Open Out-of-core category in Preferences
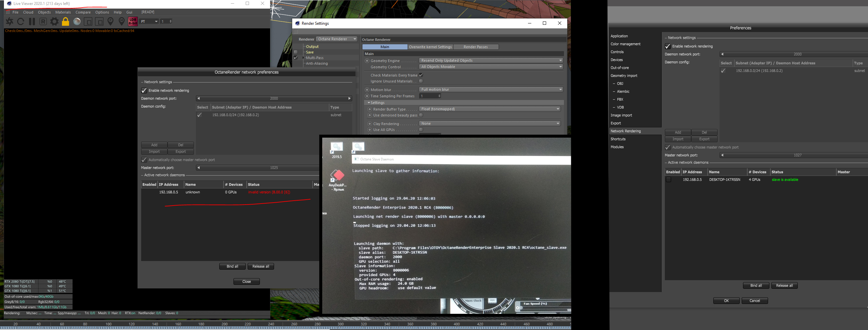Image resolution: width=868 pixels, height=330 pixels. click(620, 68)
